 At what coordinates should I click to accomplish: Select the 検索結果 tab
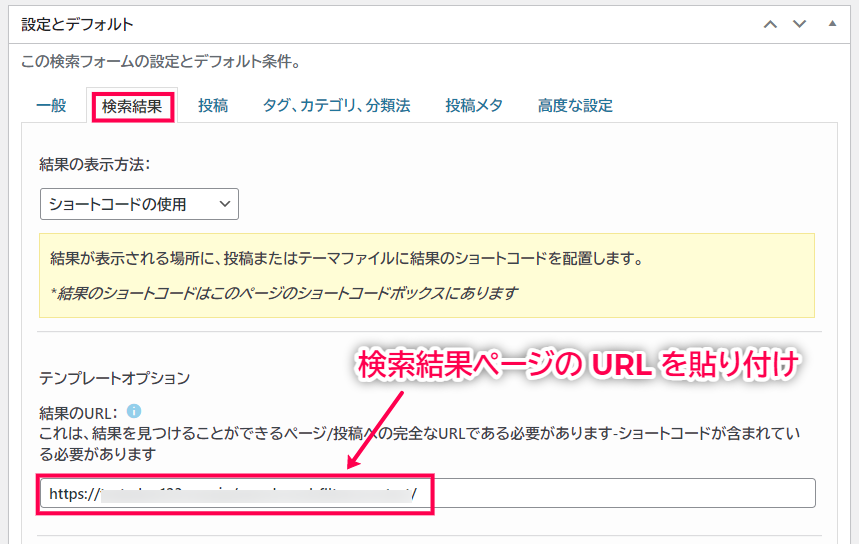pyautogui.click(x=132, y=106)
